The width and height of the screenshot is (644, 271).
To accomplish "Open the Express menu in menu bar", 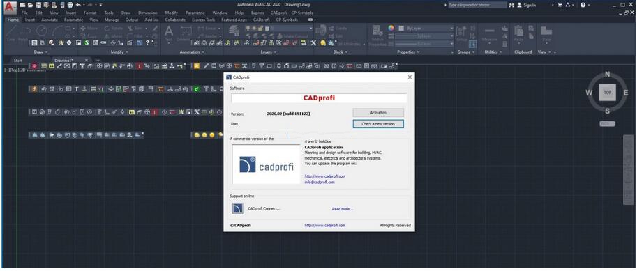I will coord(257,13).
